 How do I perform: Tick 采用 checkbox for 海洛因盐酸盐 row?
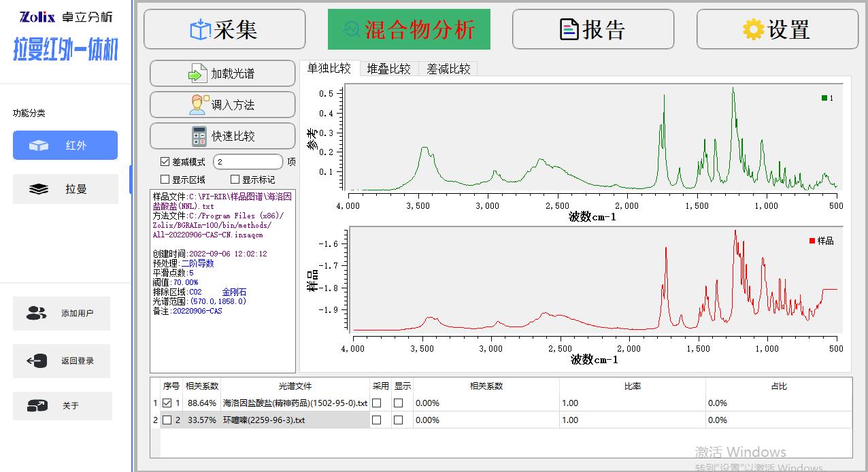pyautogui.click(x=376, y=403)
